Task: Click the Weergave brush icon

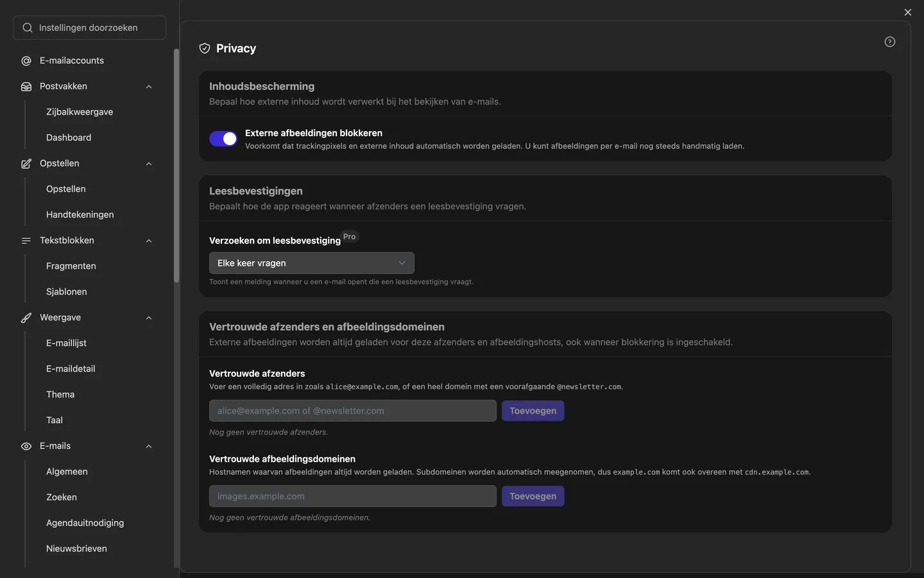Action: point(26,318)
